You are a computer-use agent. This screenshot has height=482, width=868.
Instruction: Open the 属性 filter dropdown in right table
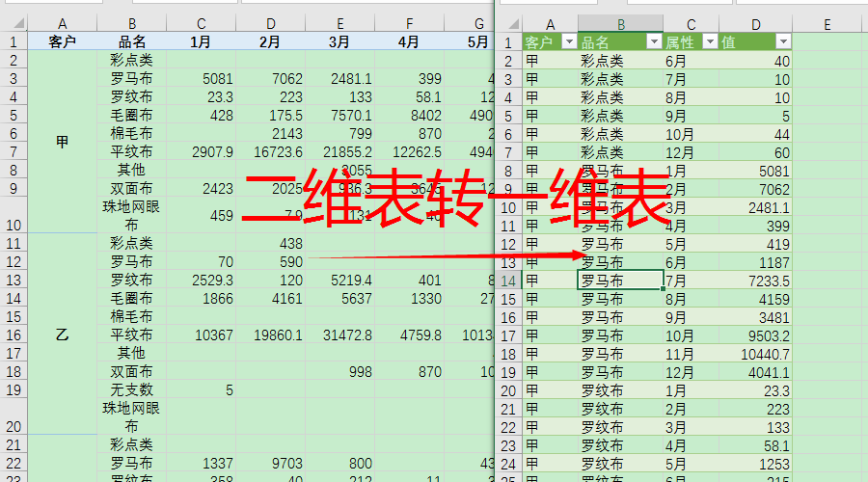(710, 42)
